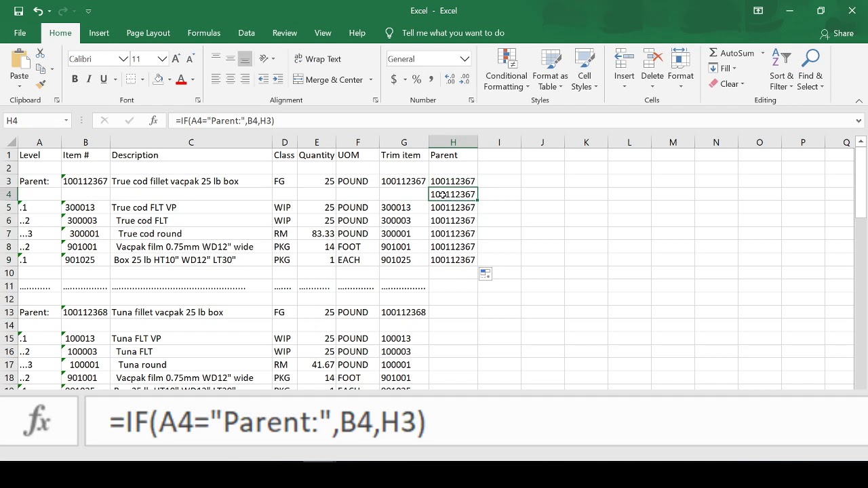Image resolution: width=868 pixels, height=488 pixels.
Task: Open the File menu
Action: pos(20,33)
